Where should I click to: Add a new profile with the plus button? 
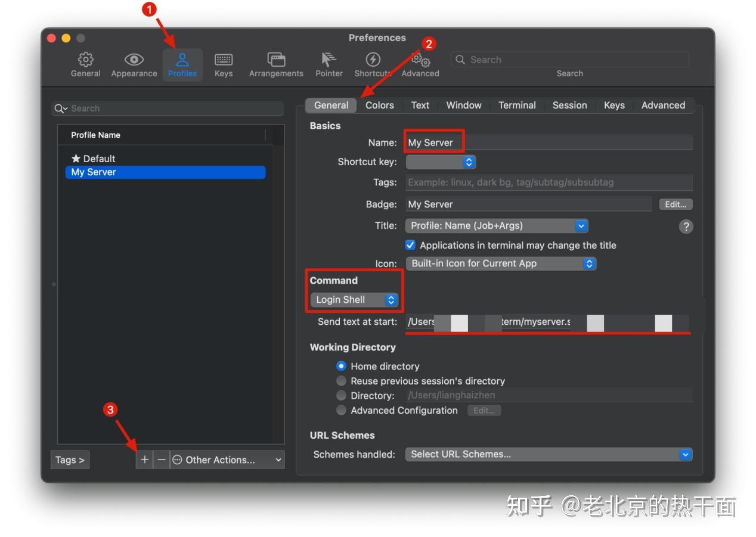144,460
